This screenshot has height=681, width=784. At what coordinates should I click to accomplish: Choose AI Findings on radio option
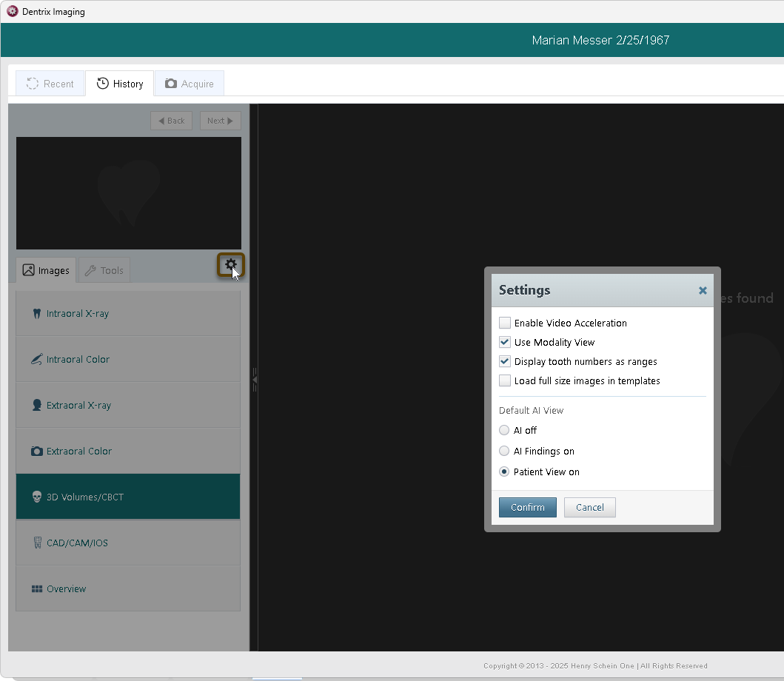[x=504, y=452]
